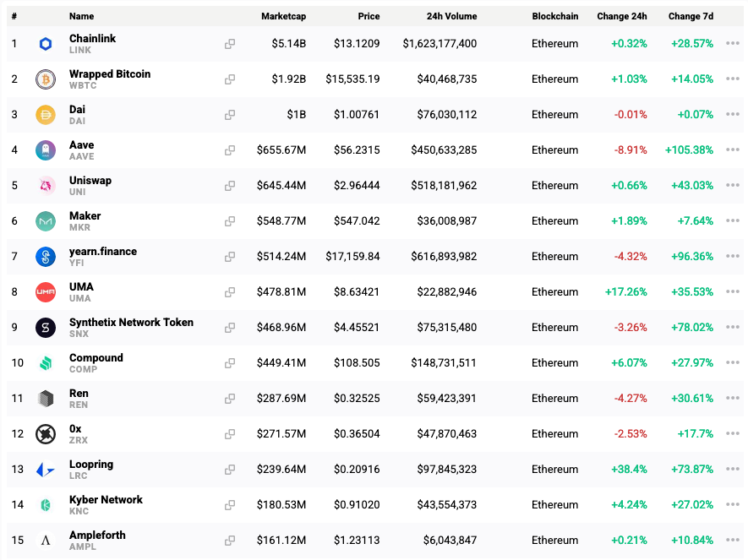Open the Ampleforth name link
Screen dimensions: 748x560
[97, 536]
